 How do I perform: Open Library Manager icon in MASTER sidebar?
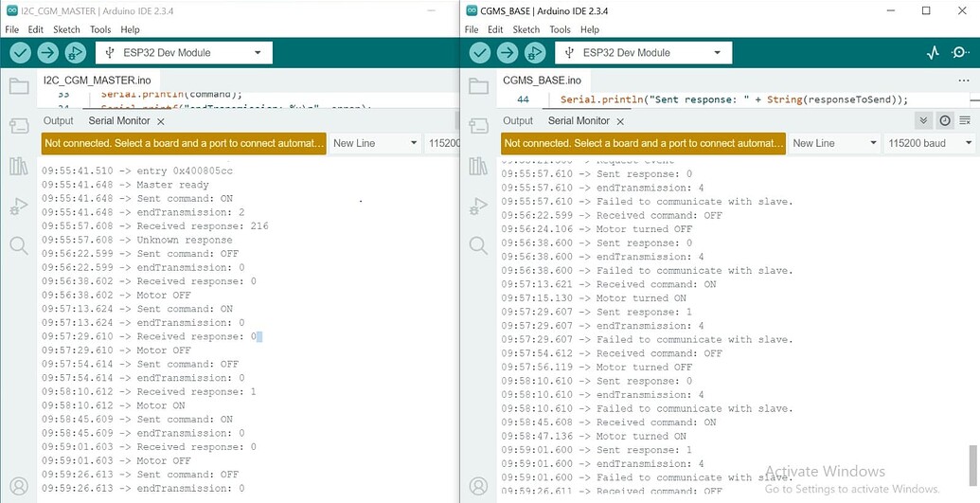point(19,166)
